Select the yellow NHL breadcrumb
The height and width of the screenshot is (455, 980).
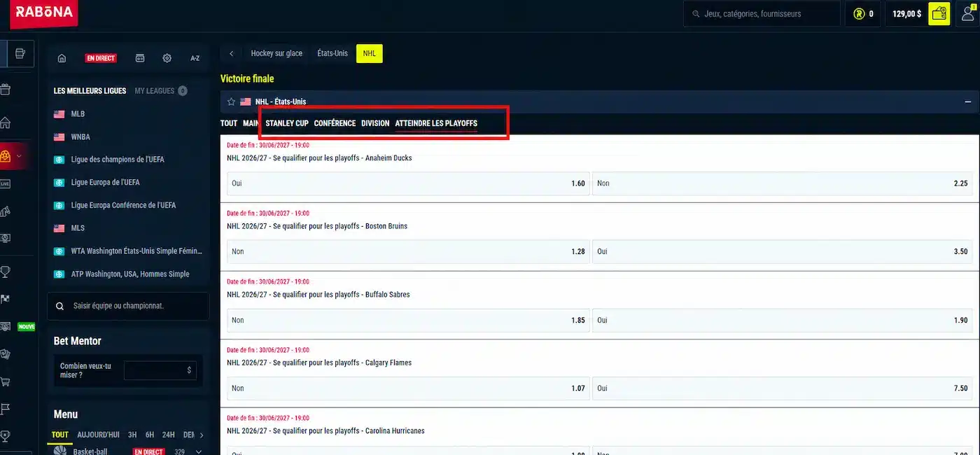pos(370,53)
